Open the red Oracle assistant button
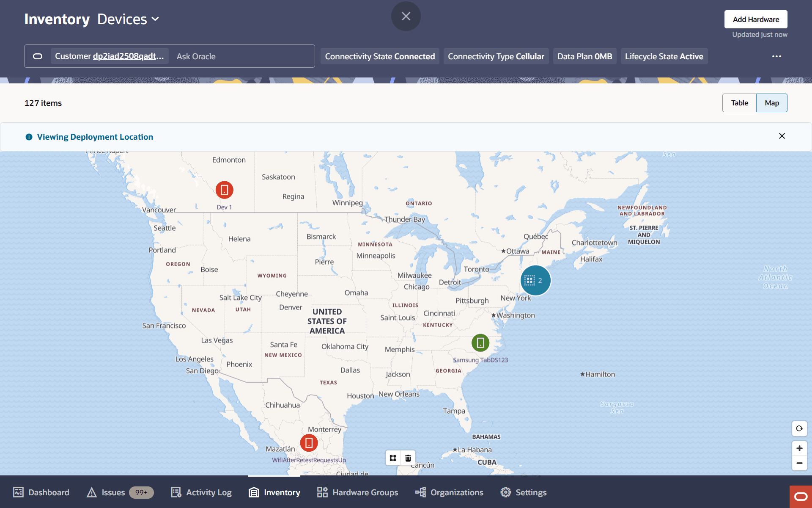The image size is (812, 508). tap(801, 497)
